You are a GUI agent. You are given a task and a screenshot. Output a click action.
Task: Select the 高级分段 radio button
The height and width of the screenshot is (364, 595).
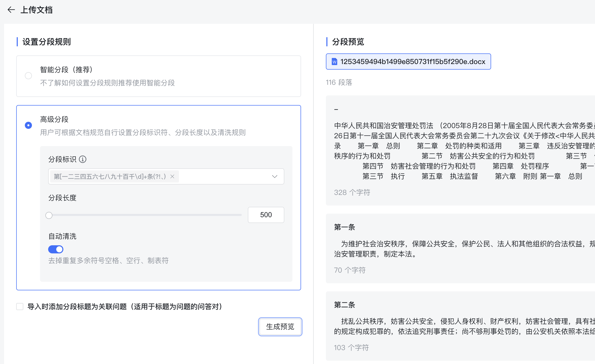tap(28, 125)
